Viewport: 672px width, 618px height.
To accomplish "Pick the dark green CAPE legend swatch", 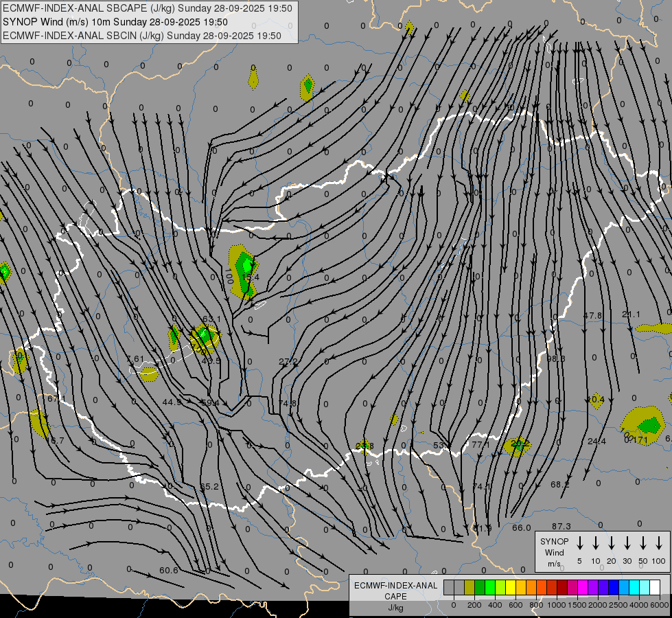I will tap(480, 588).
